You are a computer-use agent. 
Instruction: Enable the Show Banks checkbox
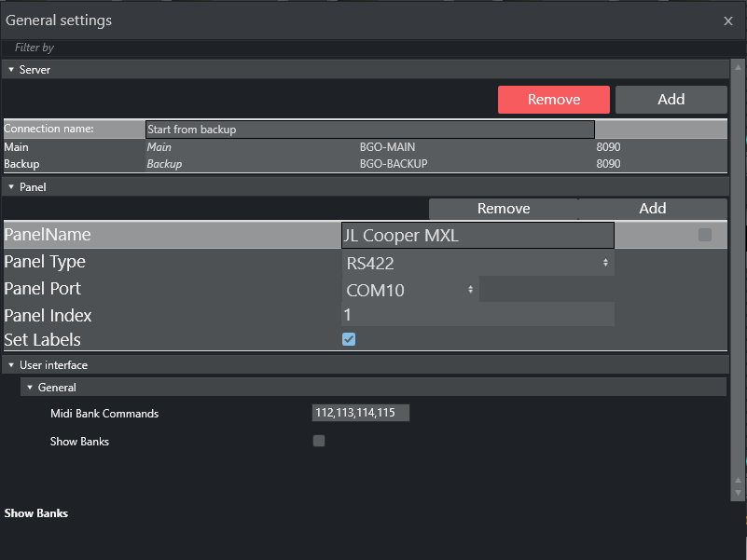pos(319,441)
